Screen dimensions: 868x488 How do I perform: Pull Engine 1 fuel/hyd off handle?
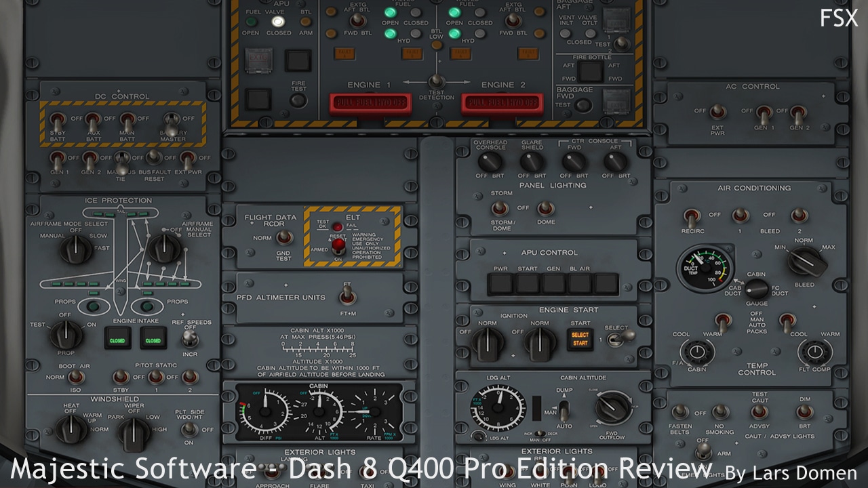[x=370, y=103]
